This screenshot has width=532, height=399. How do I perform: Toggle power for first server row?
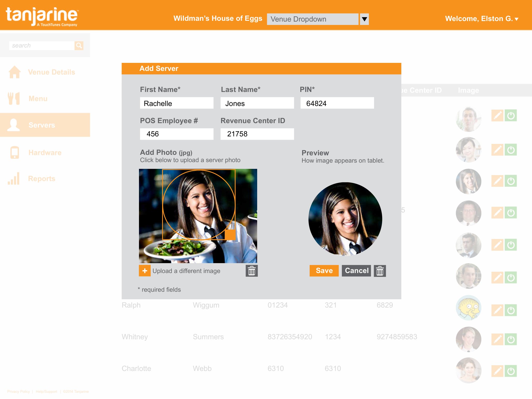pyautogui.click(x=511, y=115)
